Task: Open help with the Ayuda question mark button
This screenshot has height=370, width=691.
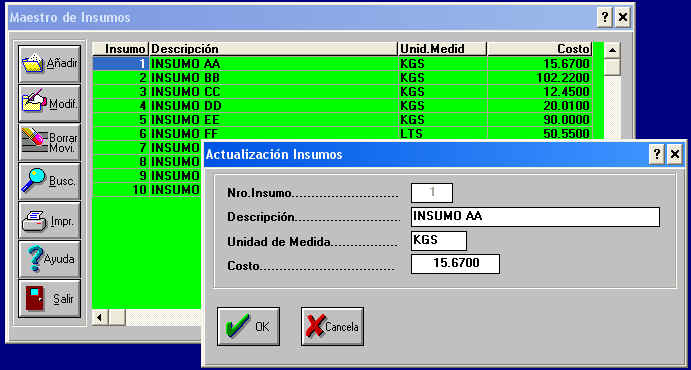Action: click(49, 259)
